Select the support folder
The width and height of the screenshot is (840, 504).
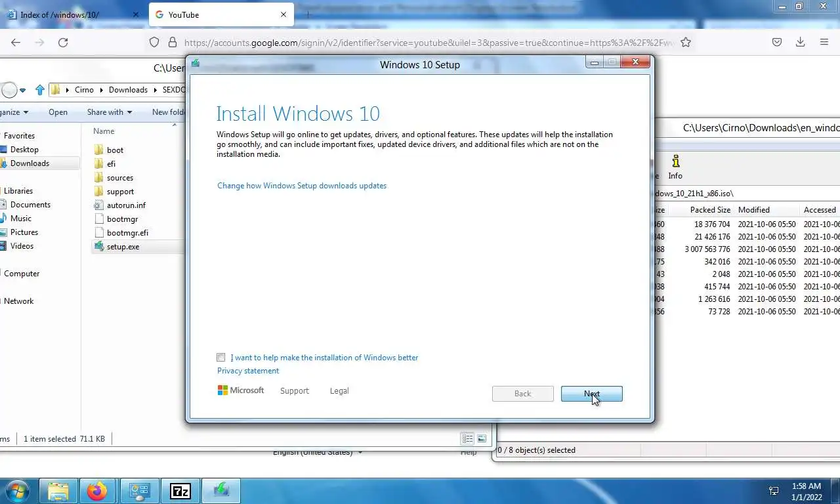[120, 192]
